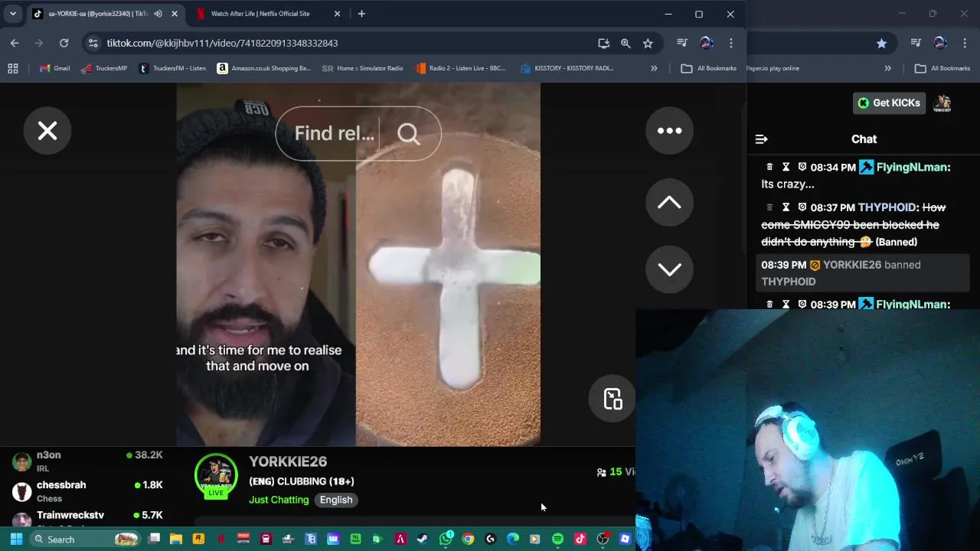Open WhatsApp from the taskbar
The image size is (980, 551).
pyautogui.click(x=446, y=539)
